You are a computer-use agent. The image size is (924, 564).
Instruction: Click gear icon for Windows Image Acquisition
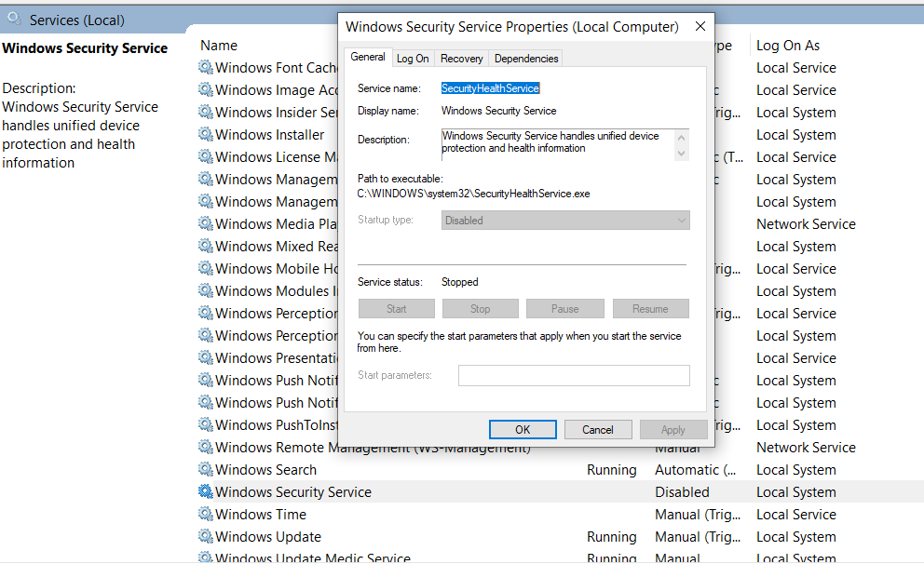coord(205,89)
